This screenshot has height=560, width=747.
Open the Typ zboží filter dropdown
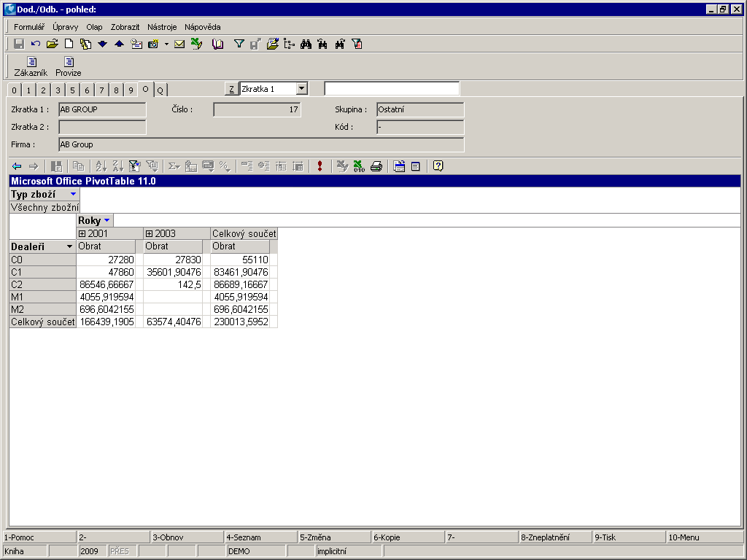coord(73,194)
